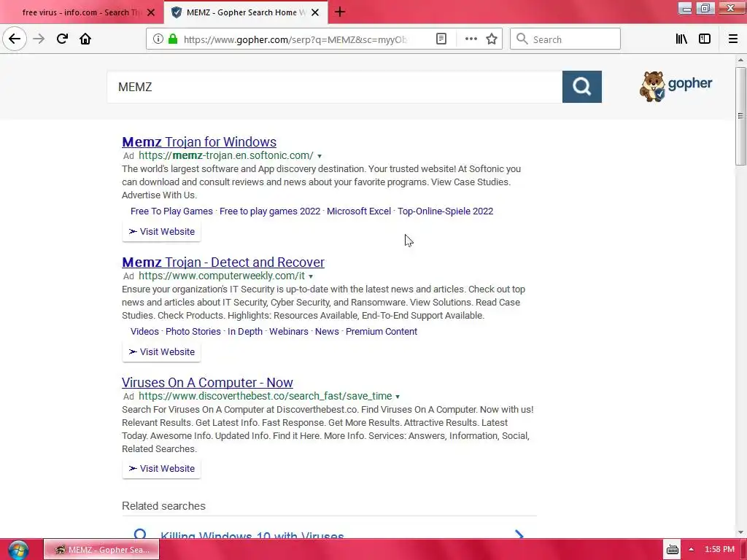Click the related-search magnifier icon
Screen dimensions: 747x560
pyautogui.click(x=140, y=534)
